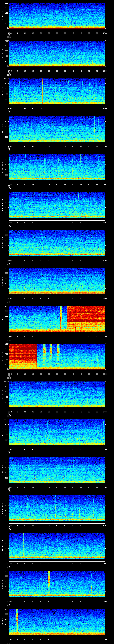Click Frequency (Hz) label of the 14:24:00 panel
The image size is (114, 644).
(x=3, y=318)
